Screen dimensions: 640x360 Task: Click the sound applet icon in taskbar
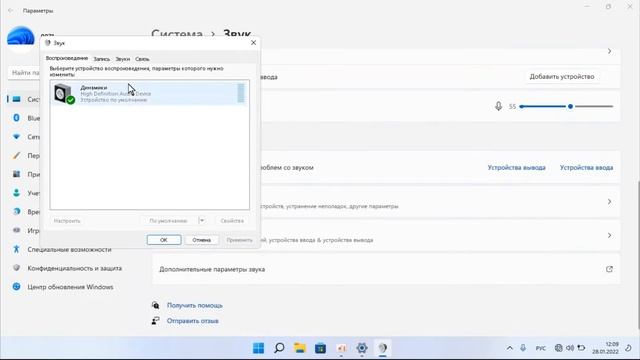point(382,348)
